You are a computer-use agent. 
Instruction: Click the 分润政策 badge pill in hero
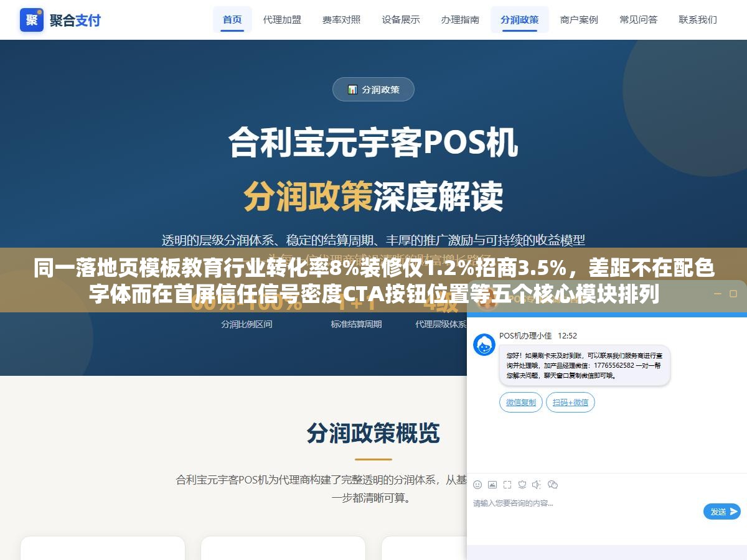(x=374, y=89)
